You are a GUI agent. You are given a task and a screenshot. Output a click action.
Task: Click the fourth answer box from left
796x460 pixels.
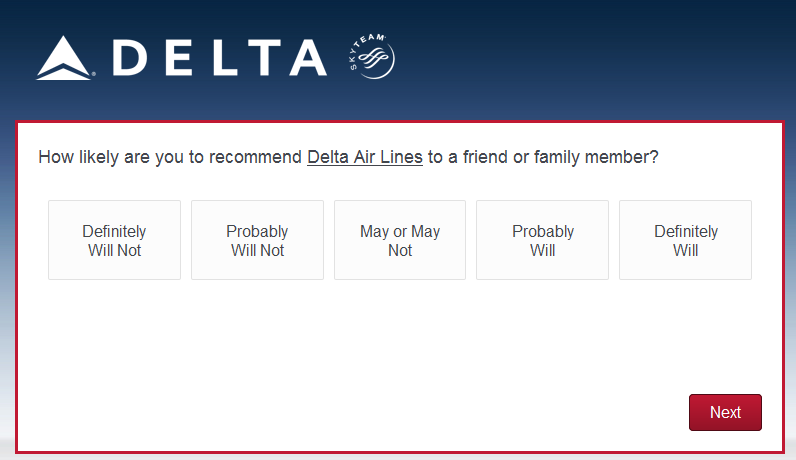click(x=543, y=240)
